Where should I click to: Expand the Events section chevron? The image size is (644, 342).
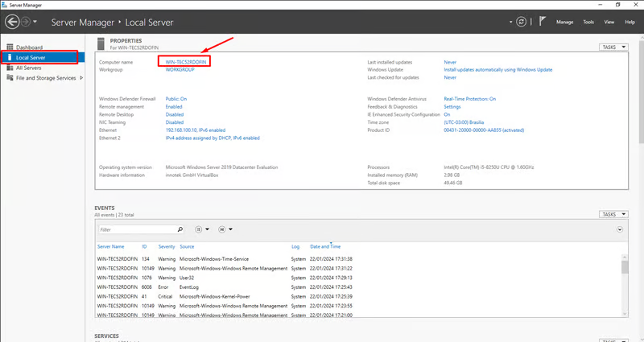(x=620, y=229)
